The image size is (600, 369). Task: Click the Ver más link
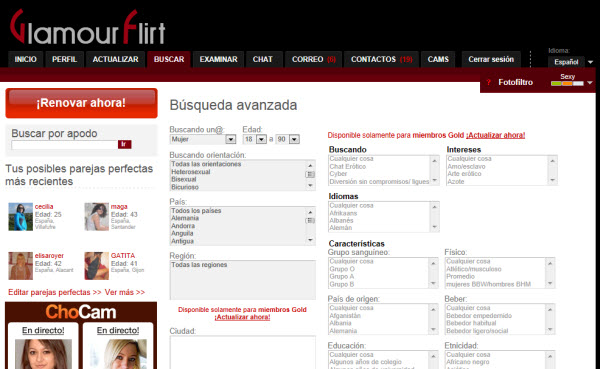pos(125,292)
